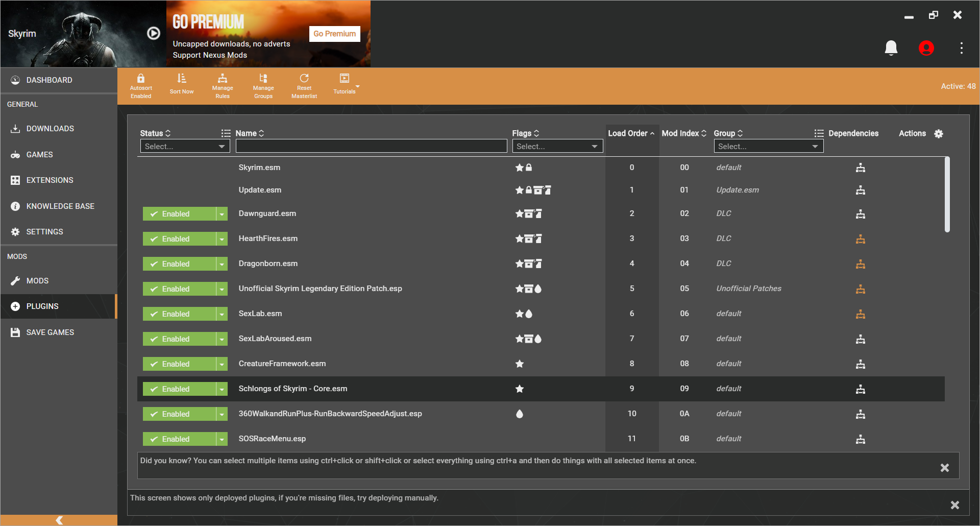Expand the status arrow for 360WalkandRunPlus plugin

click(222, 414)
